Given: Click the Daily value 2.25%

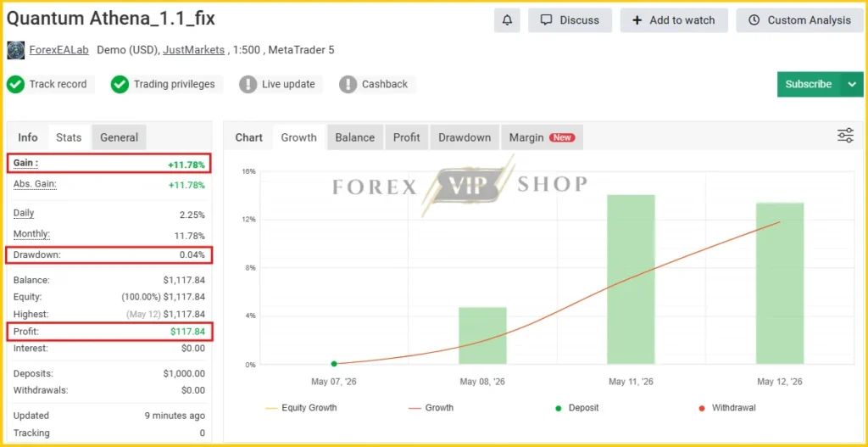Looking at the screenshot, I should coord(192,215).
